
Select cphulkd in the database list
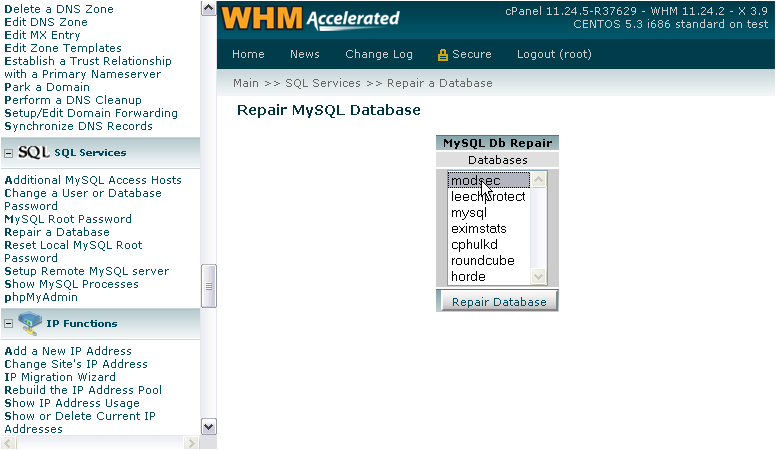[488, 244]
